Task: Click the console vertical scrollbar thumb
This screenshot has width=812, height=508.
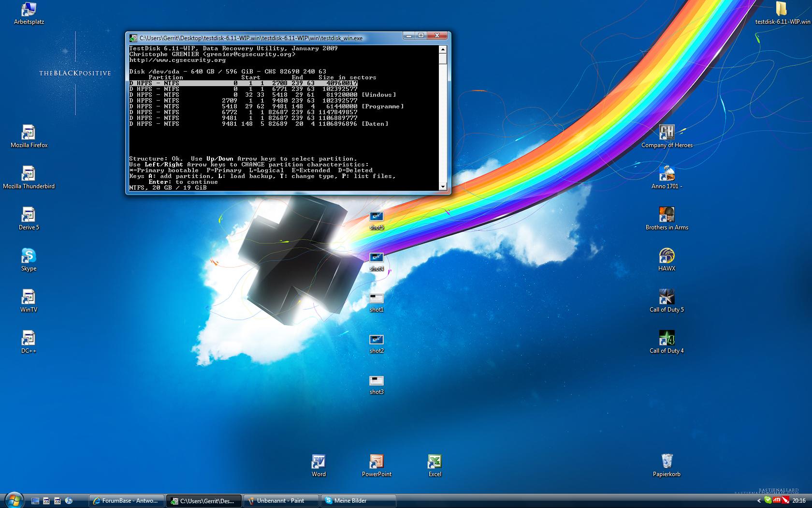Action: [443, 59]
